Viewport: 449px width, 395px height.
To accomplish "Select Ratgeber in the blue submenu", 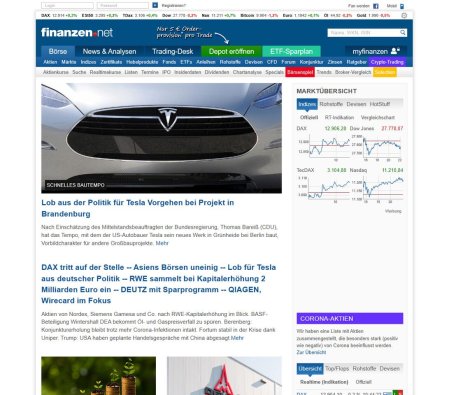I will (356, 62).
